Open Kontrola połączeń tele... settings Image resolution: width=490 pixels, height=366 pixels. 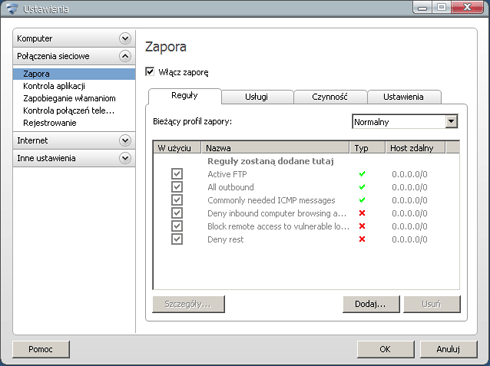(69, 111)
